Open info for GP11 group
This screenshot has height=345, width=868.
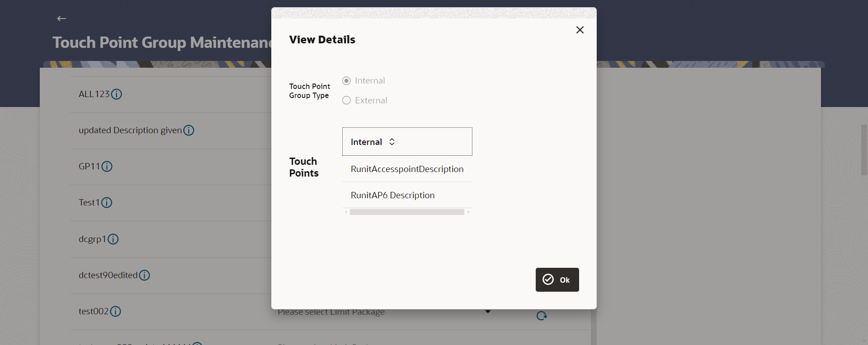pyautogui.click(x=107, y=166)
